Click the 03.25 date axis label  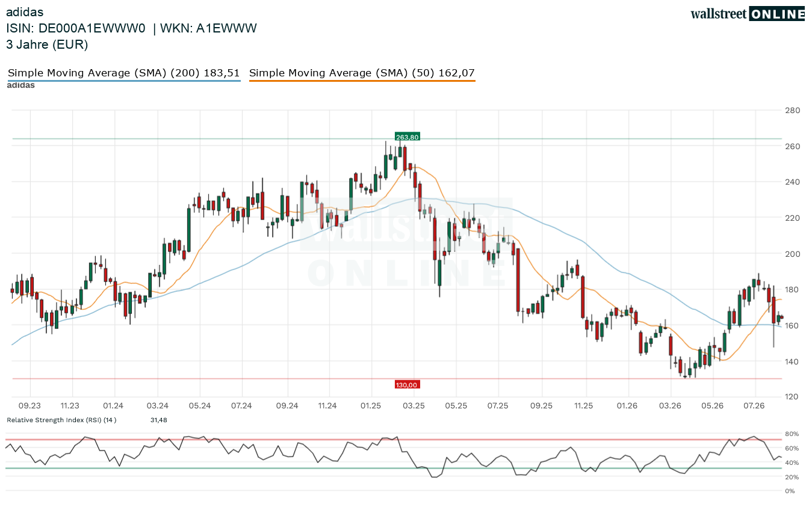414,406
